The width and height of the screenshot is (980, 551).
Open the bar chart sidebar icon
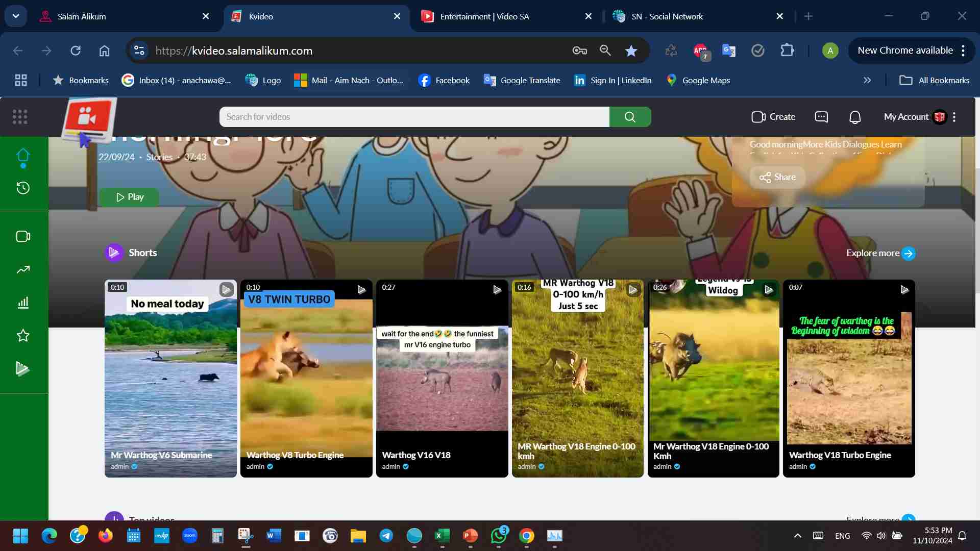(x=23, y=303)
